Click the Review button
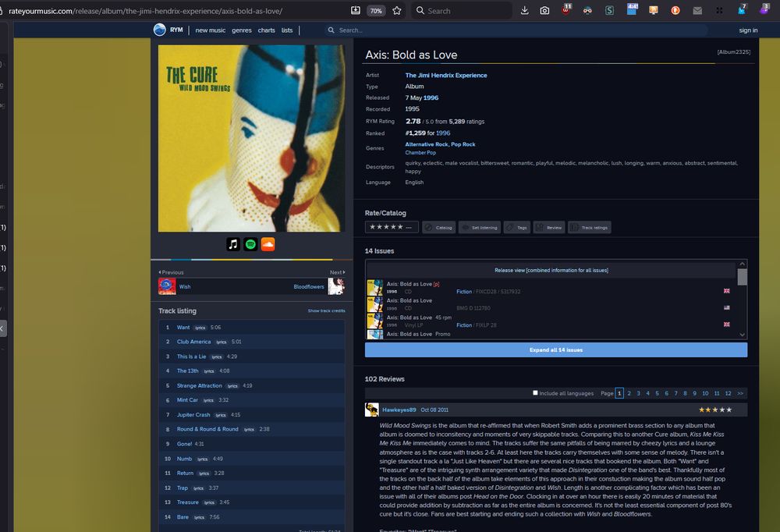Screen dimensions: 780x532 pos(549,228)
